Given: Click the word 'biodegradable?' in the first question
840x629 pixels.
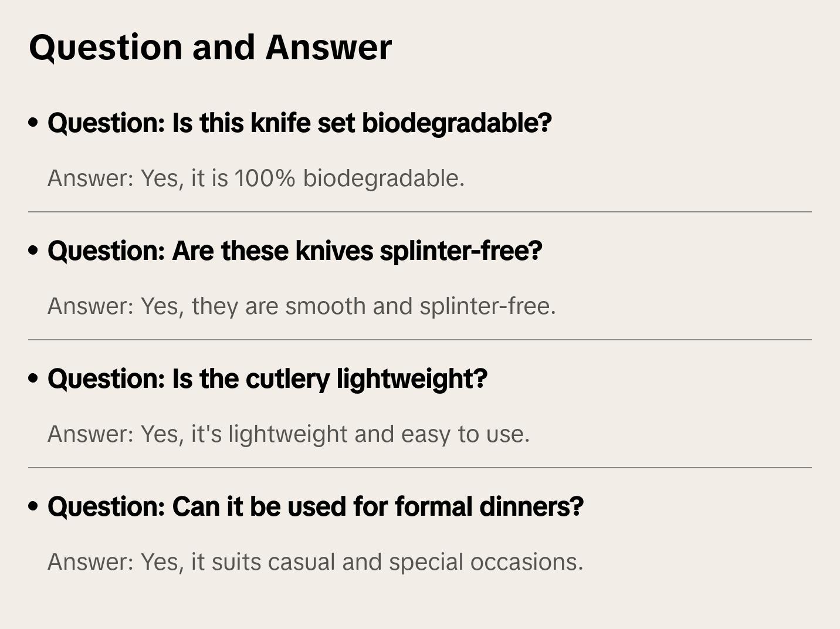Looking at the screenshot, I should [x=456, y=123].
